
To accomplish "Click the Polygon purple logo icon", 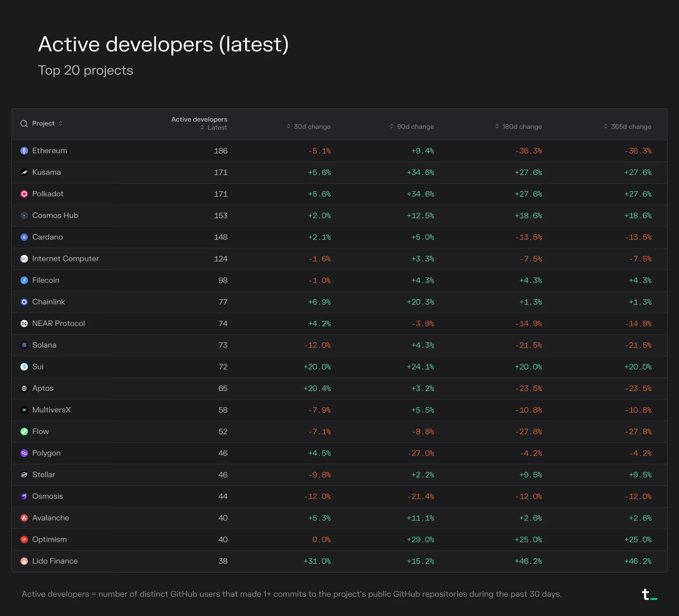I will click(24, 453).
